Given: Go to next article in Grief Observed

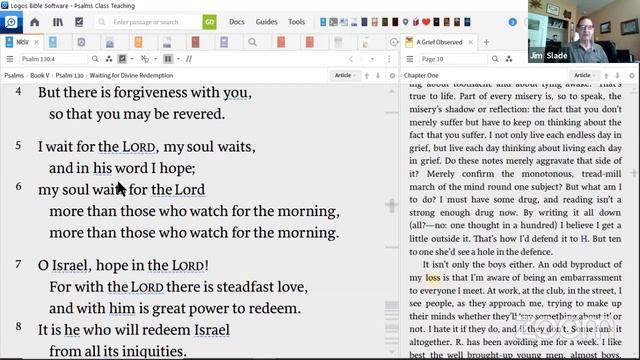Looking at the screenshot, I should pos(618,76).
